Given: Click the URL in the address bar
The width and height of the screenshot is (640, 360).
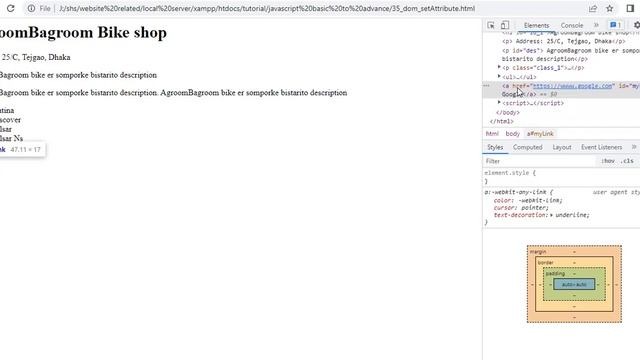Looking at the screenshot, I should pyautogui.click(x=267, y=8).
